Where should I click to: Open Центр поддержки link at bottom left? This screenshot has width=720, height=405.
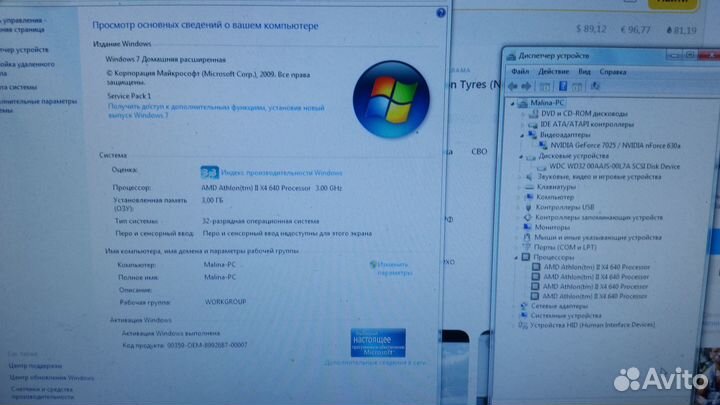coord(35,366)
